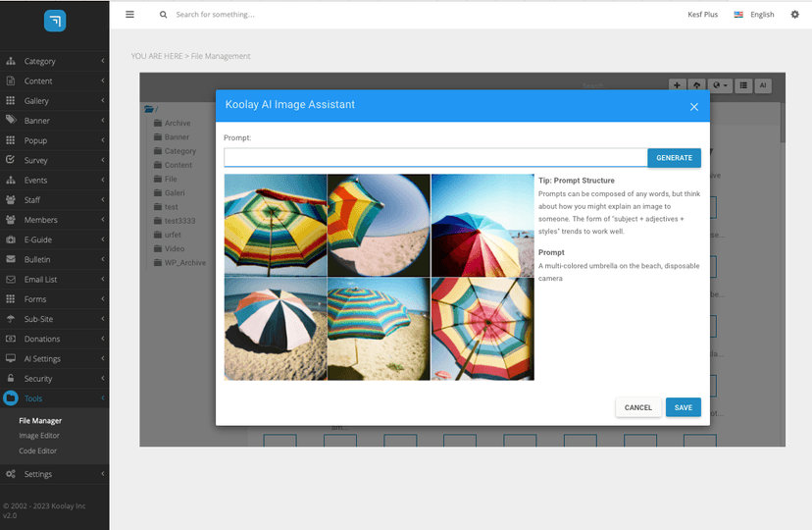Viewport: 812px width, 530px height.
Task: Click the Sub-Site umbrella icon
Action: [x=11, y=319]
